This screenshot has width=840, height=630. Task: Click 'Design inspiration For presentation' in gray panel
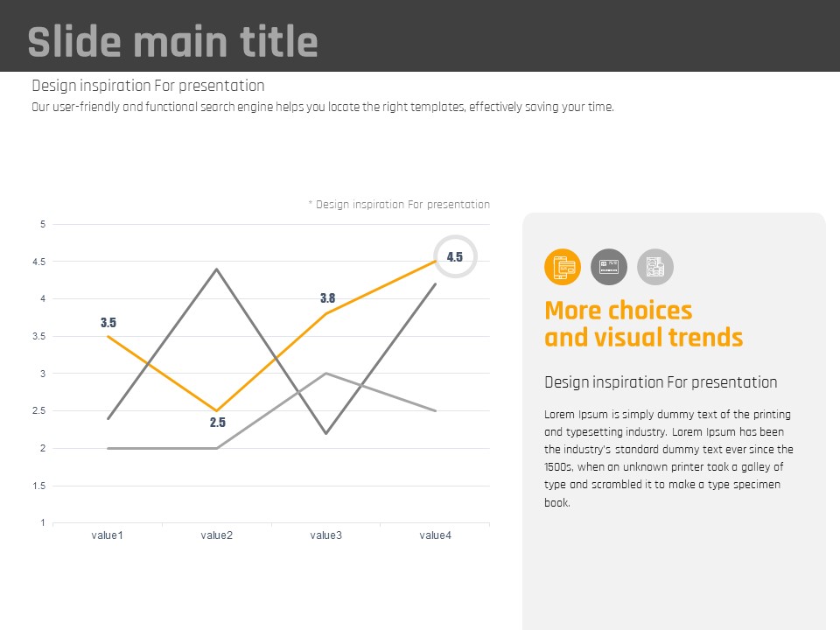tap(661, 382)
